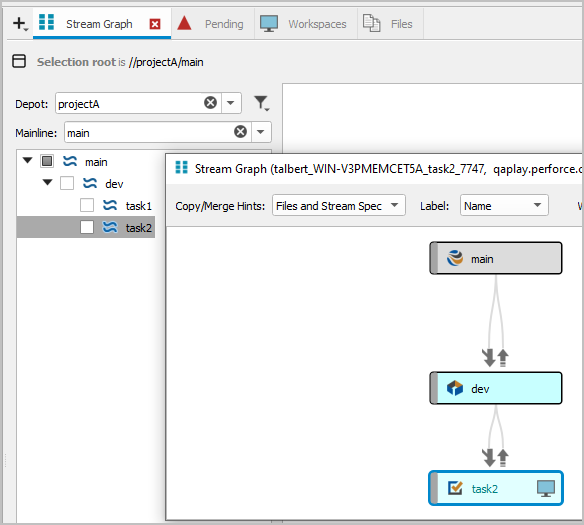Clear the main Mainline field

tap(240, 131)
